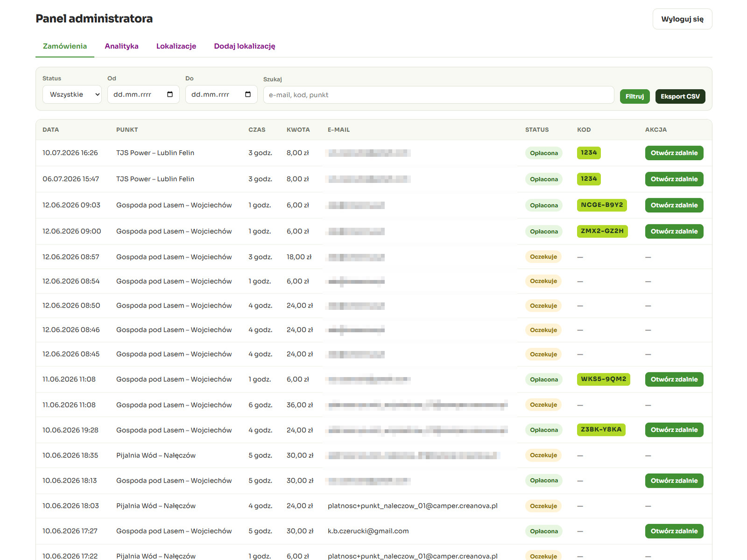747x560 pixels.
Task: Click Otwórz zdalnie for order 10.07.2026 16:26
Action: click(x=674, y=153)
